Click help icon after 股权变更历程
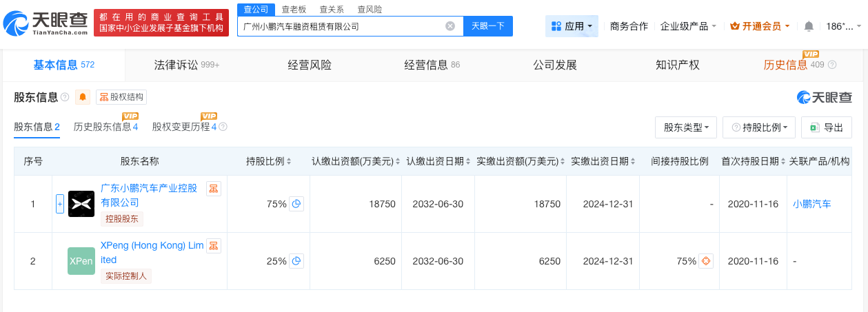Viewport: 868px width, 312px height. coord(223,127)
